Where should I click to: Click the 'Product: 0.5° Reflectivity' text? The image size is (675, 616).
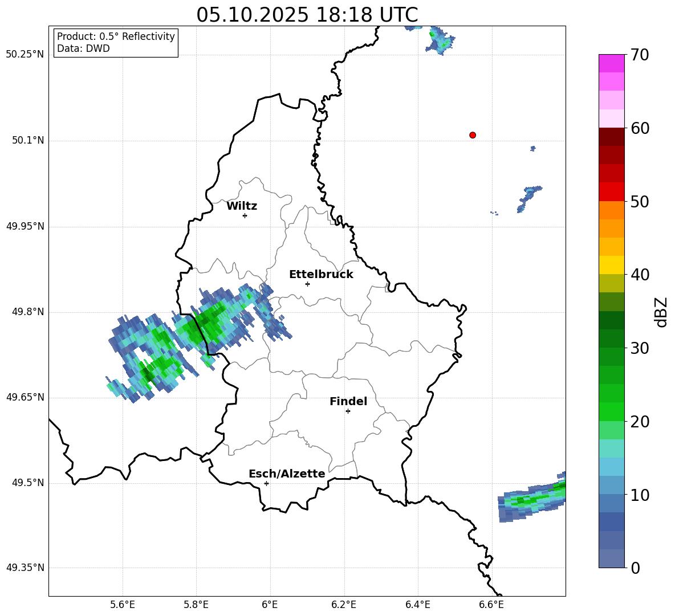click(116, 36)
